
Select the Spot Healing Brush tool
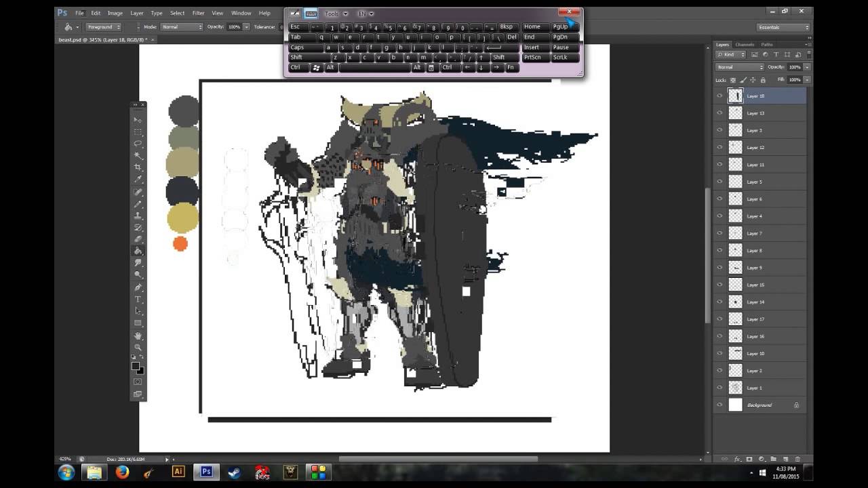point(138,192)
